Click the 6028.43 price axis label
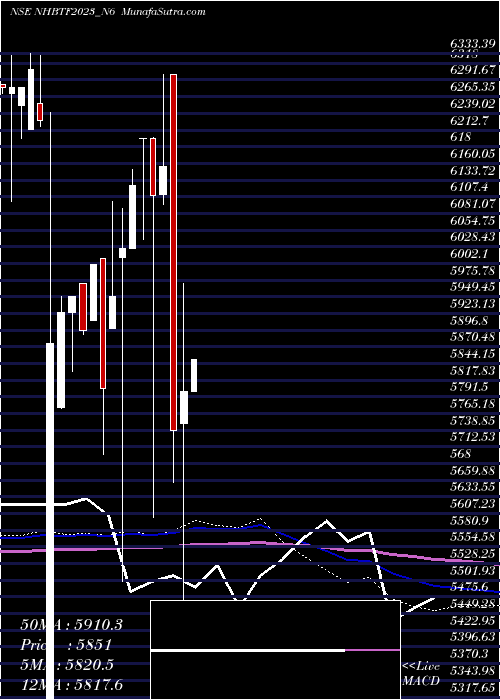Image resolution: width=500 pixels, height=700 pixels. point(472,237)
